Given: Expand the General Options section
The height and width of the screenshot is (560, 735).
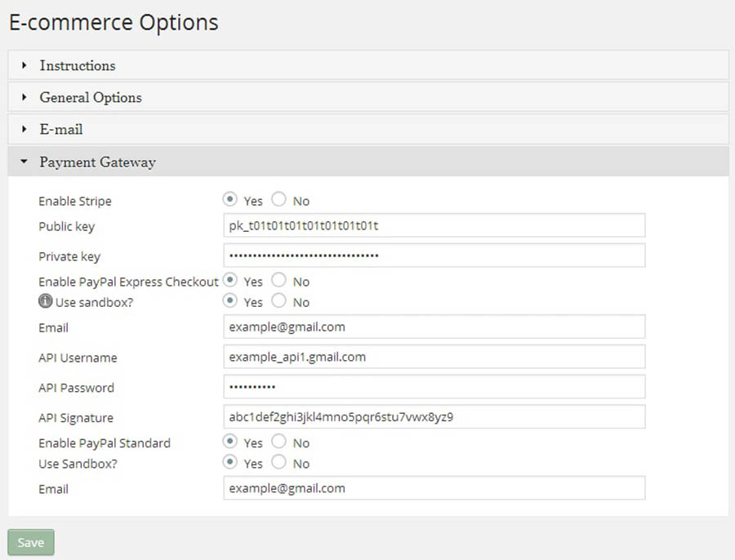Looking at the screenshot, I should (90, 97).
